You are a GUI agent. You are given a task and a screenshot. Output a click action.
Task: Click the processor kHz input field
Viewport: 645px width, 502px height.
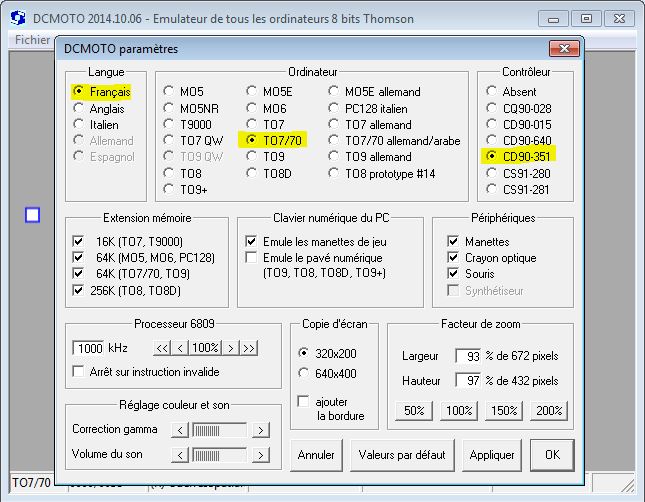(88, 348)
